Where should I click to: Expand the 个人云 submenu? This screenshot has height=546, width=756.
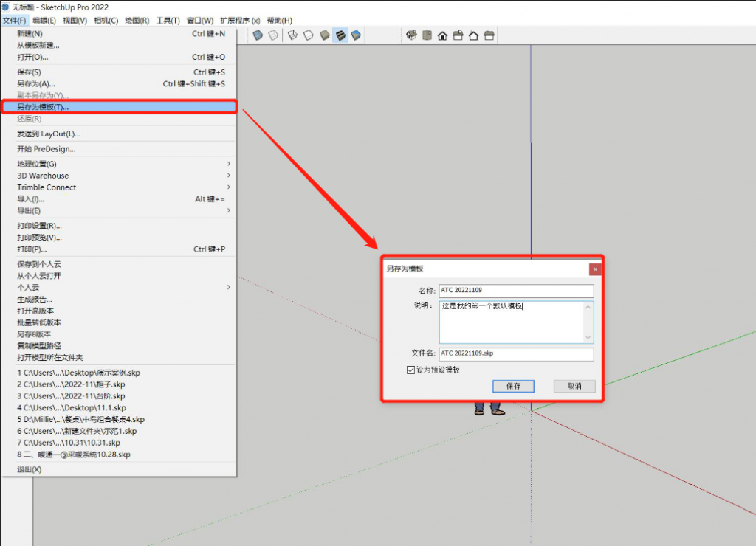pos(126,287)
